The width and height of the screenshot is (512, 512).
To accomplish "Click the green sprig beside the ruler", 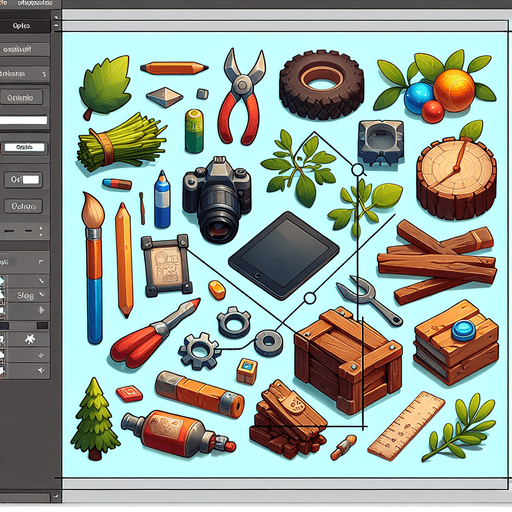I will [458, 427].
